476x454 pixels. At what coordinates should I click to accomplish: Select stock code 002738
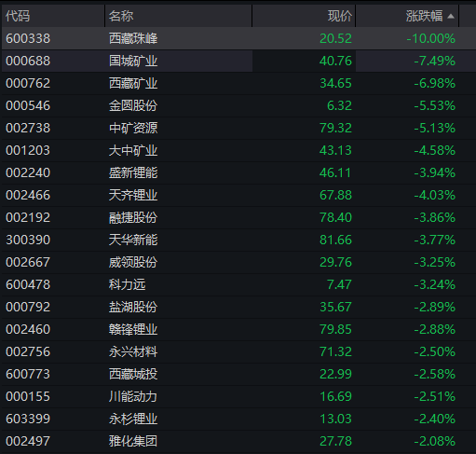pyautogui.click(x=28, y=128)
